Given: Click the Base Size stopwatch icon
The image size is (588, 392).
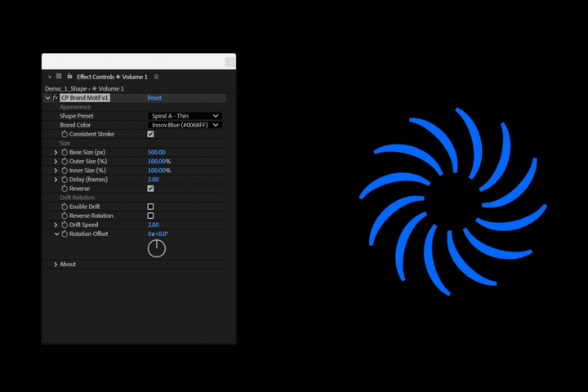Looking at the screenshot, I should [65, 153].
